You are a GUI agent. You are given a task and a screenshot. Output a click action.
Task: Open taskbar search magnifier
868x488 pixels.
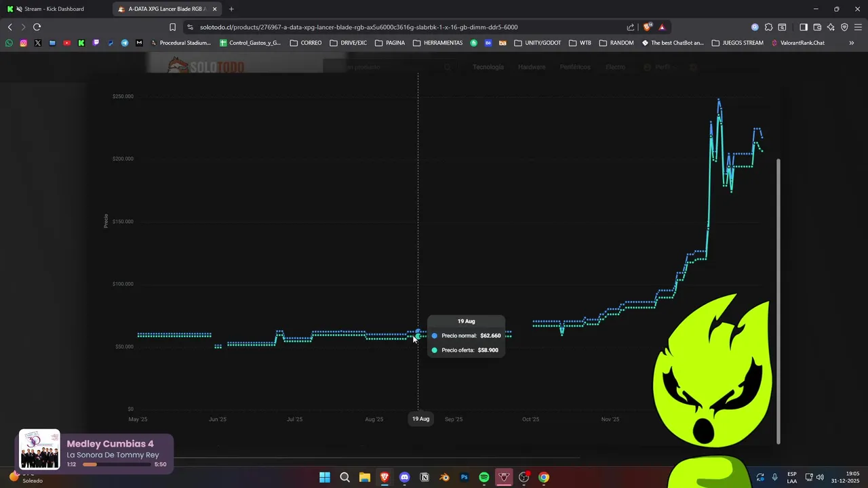coord(344,477)
